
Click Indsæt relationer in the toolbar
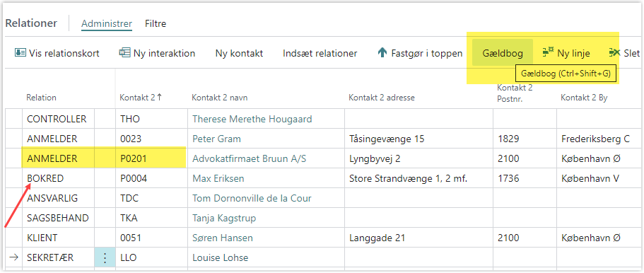pyautogui.click(x=320, y=54)
